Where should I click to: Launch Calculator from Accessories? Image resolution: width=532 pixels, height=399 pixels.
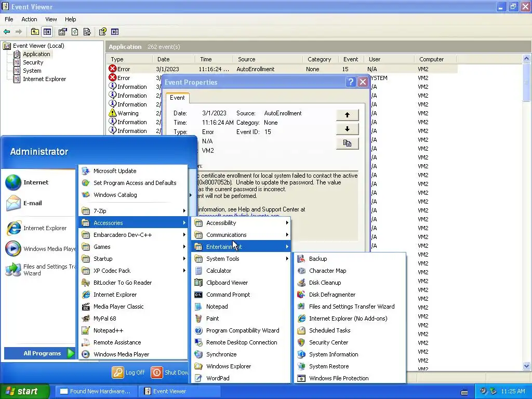241,271
